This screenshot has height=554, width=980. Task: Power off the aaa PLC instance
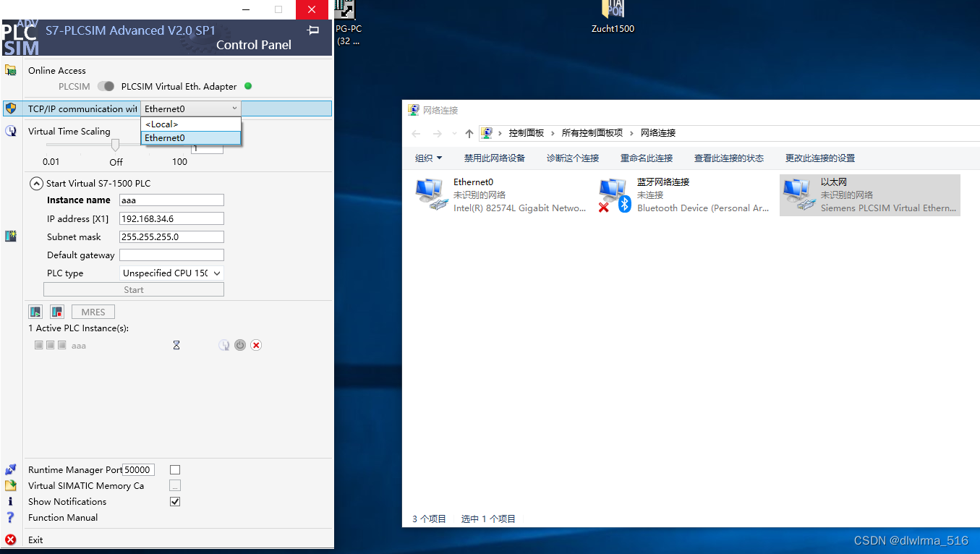[x=240, y=345]
